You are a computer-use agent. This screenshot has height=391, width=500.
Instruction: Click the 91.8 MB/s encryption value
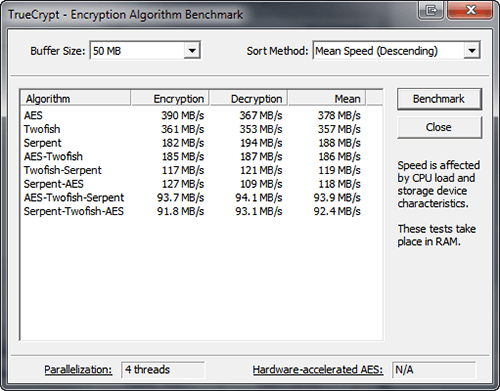point(181,211)
